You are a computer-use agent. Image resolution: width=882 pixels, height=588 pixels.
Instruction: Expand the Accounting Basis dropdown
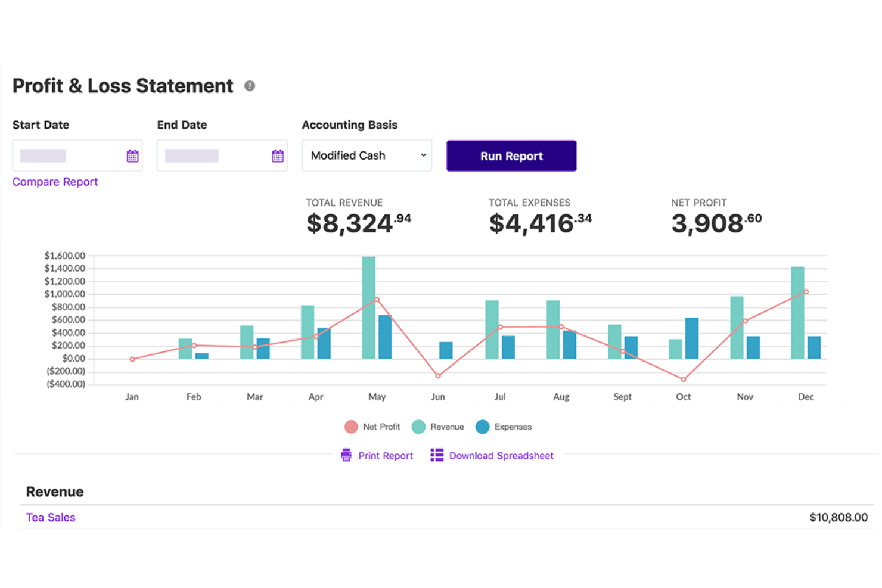367,155
